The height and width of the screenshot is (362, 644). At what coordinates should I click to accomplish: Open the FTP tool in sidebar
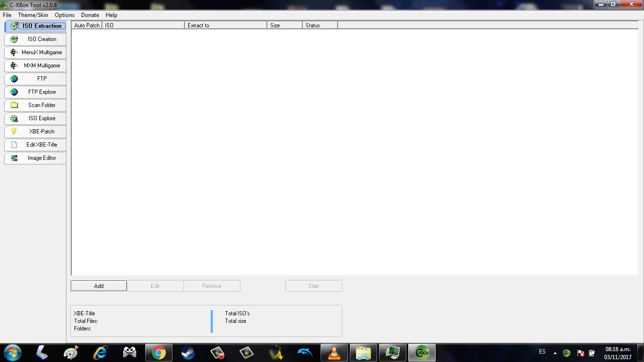tap(35, 79)
